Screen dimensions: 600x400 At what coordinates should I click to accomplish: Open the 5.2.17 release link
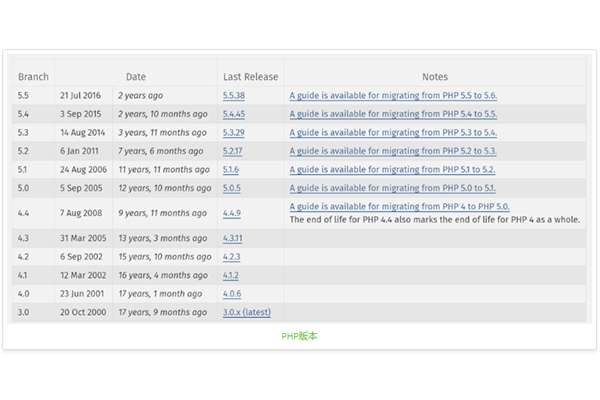(x=233, y=151)
